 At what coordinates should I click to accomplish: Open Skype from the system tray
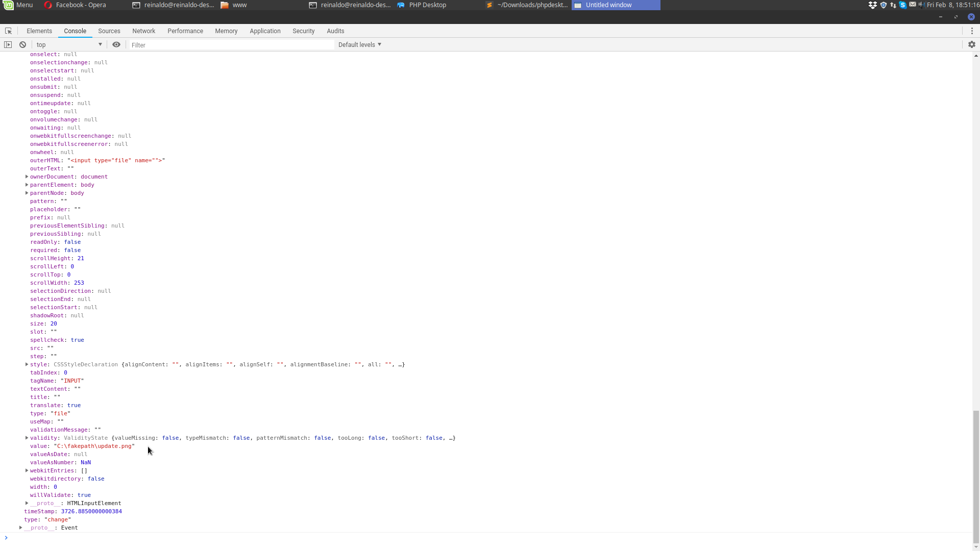(x=903, y=5)
